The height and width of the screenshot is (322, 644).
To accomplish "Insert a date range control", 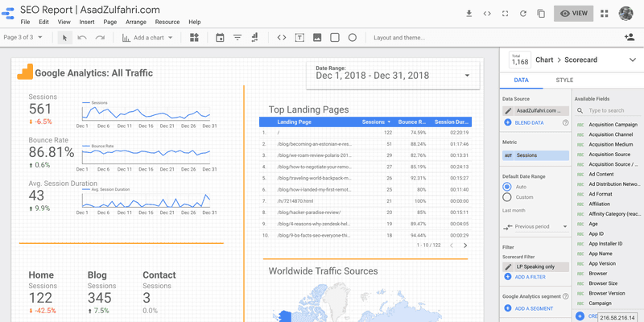I will click(x=220, y=38).
